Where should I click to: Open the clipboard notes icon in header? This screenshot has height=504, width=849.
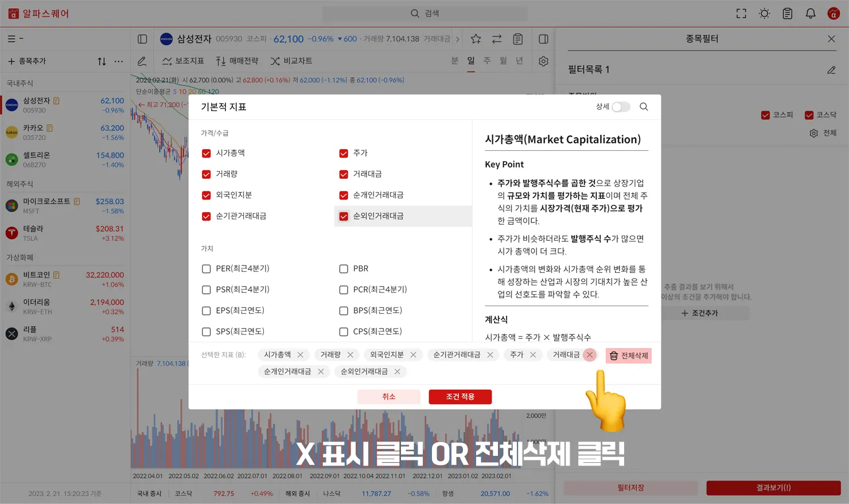(787, 13)
